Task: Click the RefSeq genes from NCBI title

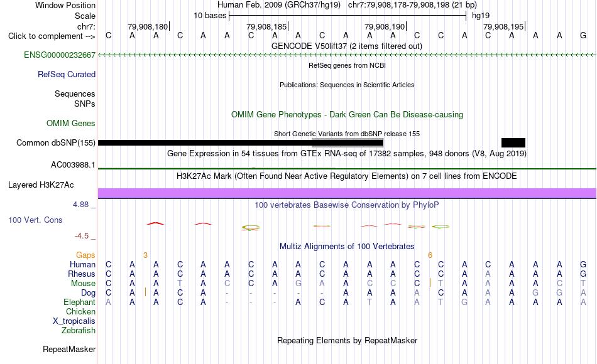Action: pos(347,65)
